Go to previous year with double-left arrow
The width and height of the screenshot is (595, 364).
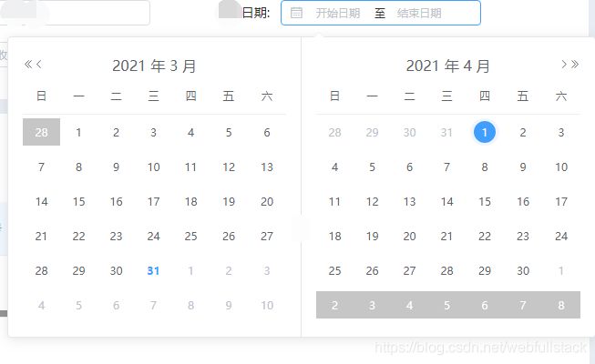point(28,64)
